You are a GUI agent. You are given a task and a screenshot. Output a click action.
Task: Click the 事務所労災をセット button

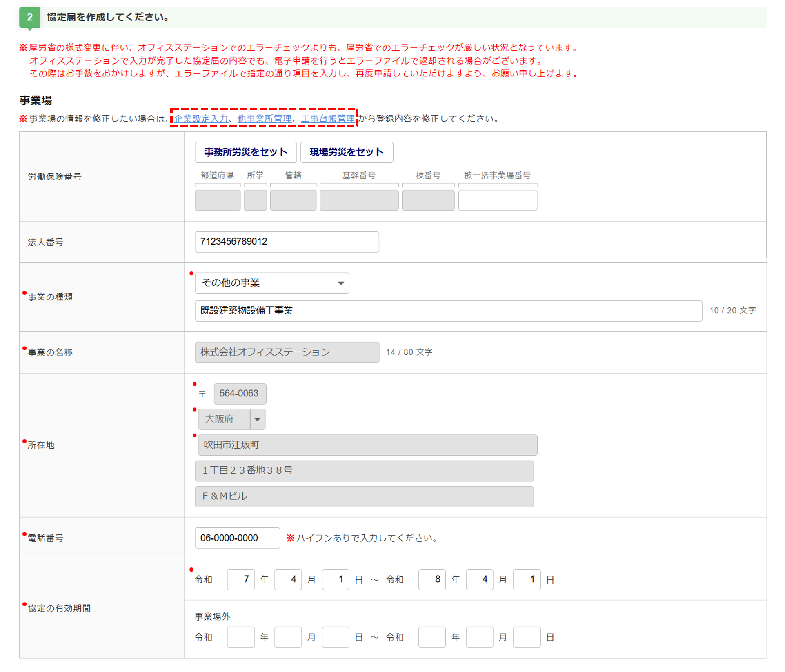coord(245,152)
